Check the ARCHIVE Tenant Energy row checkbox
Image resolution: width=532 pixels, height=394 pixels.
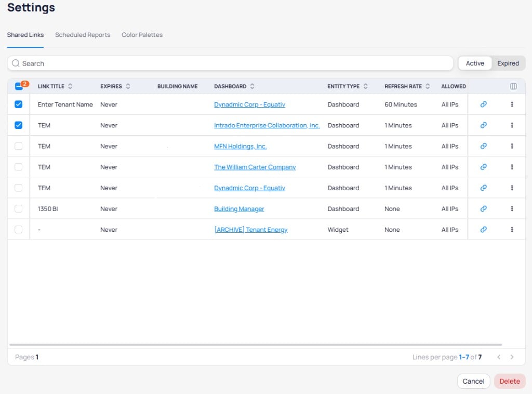click(19, 229)
